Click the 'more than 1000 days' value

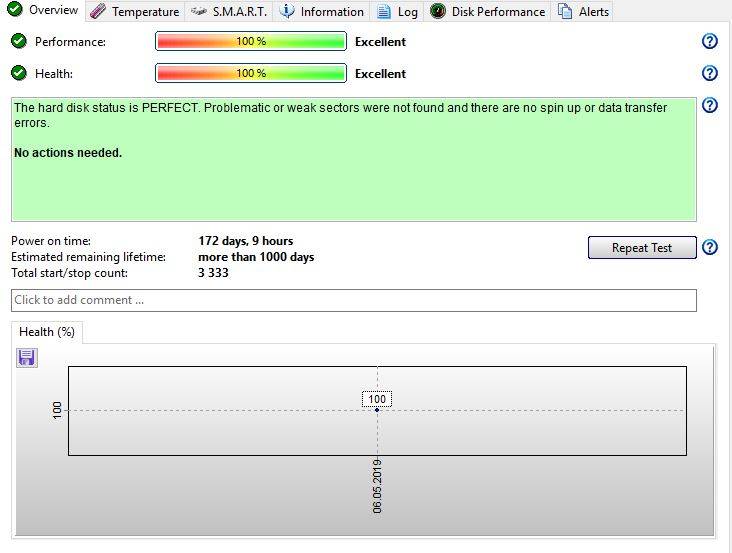coord(256,257)
